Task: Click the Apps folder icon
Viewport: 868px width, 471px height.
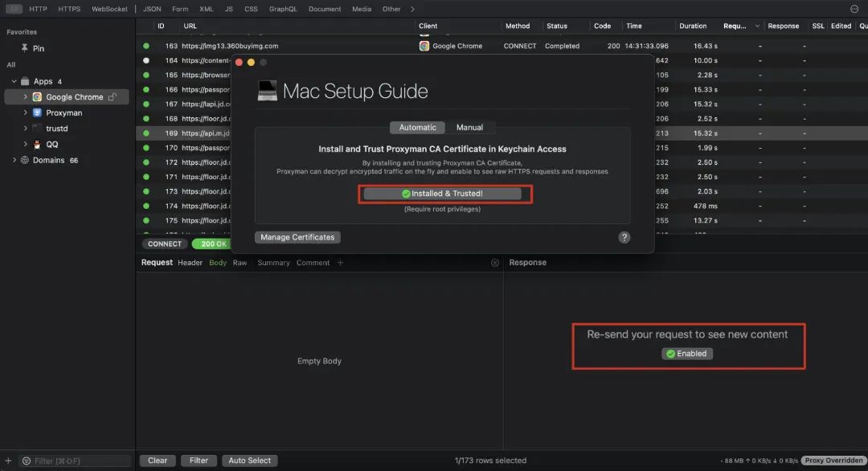Action: (25, 81)
